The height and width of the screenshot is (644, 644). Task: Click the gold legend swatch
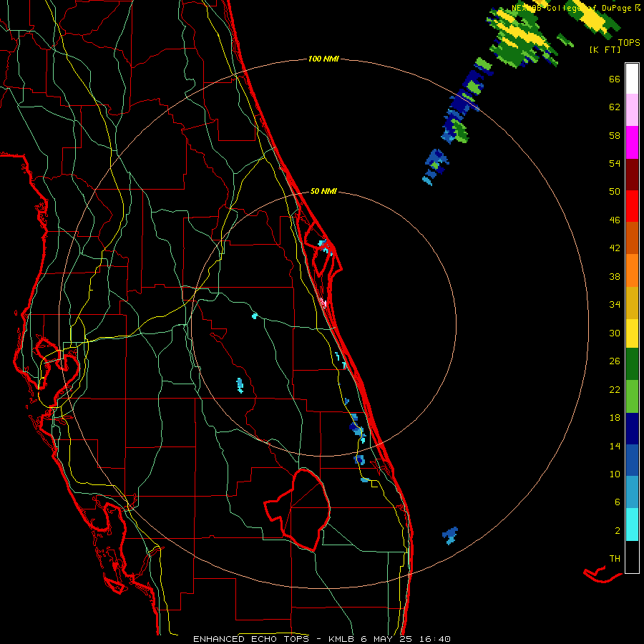tap(632, 303)
